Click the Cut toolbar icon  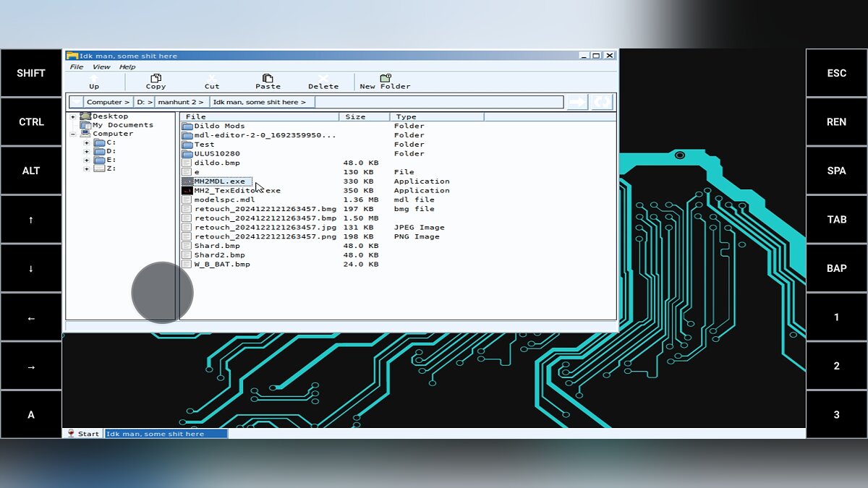pos(212,78)
